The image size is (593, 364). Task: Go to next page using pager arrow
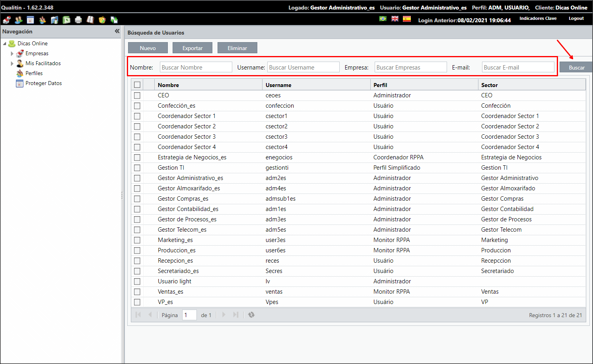(x=224, y=315)
